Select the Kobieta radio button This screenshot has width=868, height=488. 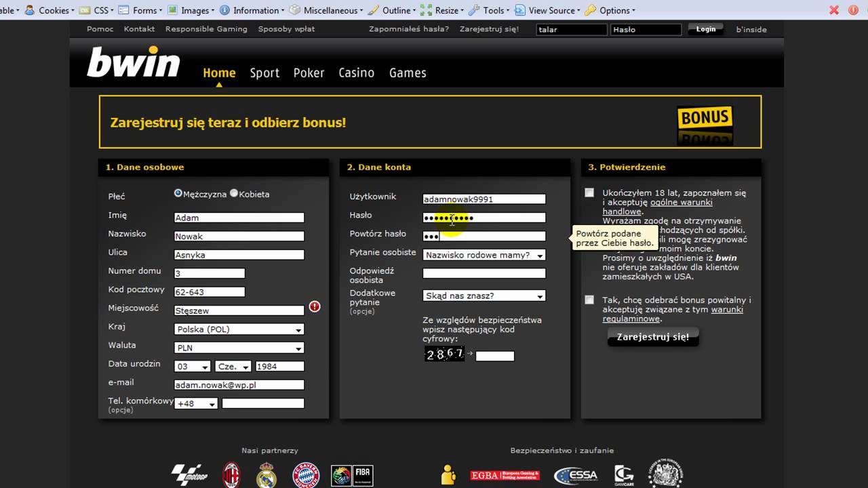click(x=234, y=193)
